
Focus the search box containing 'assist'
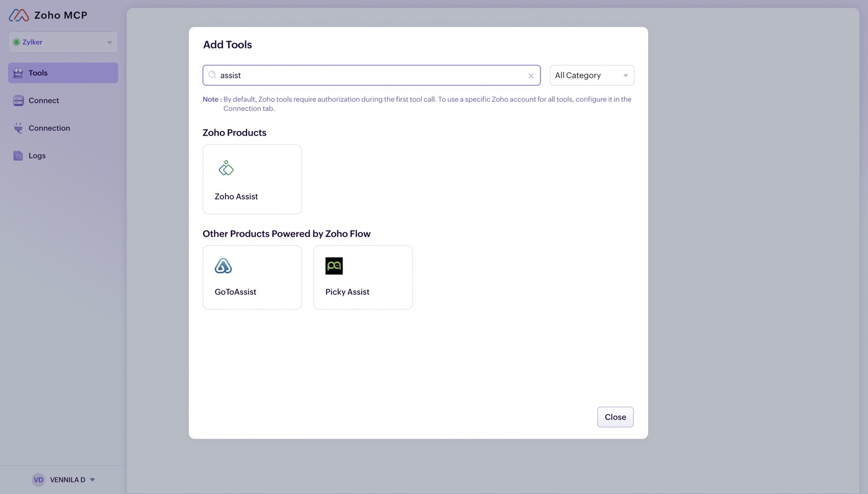[370, 75]
